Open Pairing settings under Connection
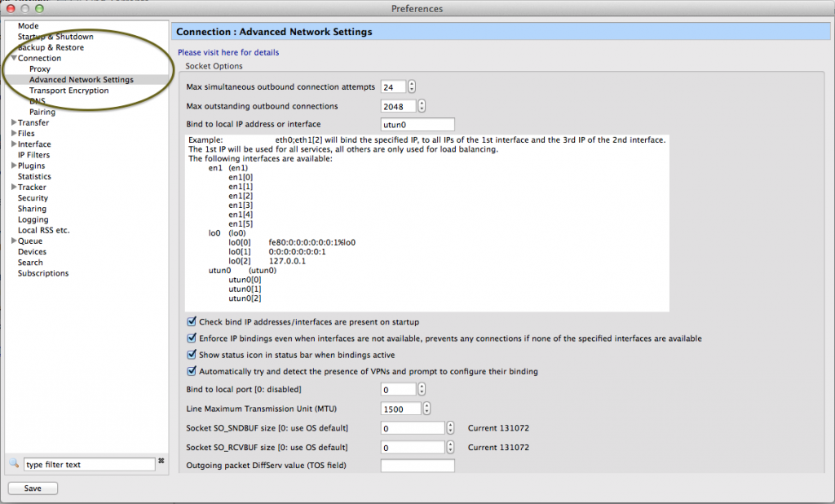 [42, 112]
